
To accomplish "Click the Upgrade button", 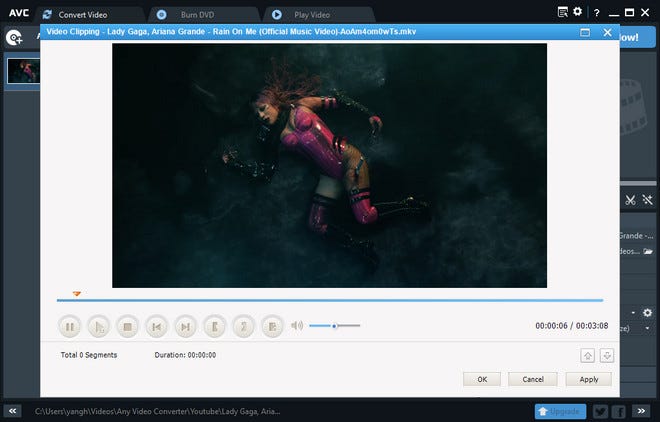I will pos(560,411).
